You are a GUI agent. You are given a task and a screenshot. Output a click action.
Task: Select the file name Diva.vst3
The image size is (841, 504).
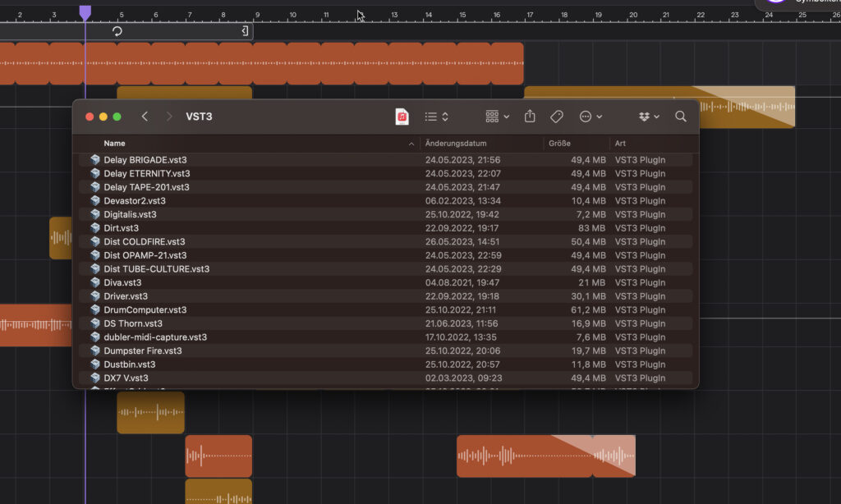(123, 282)
